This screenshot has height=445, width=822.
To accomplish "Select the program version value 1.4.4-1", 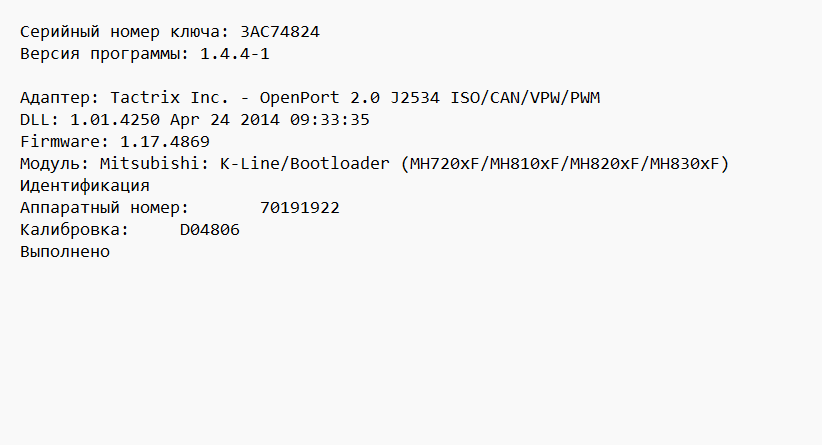I will click(x=235, y=54).
